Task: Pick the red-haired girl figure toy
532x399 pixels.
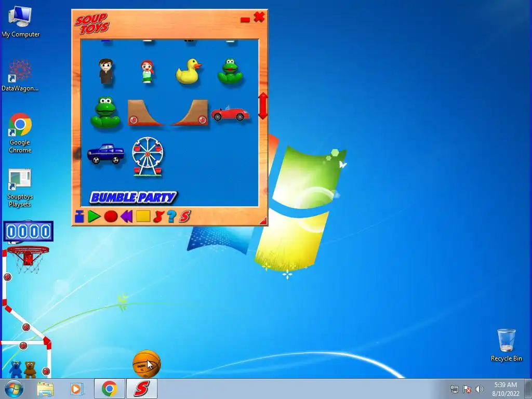Action: 147,72
